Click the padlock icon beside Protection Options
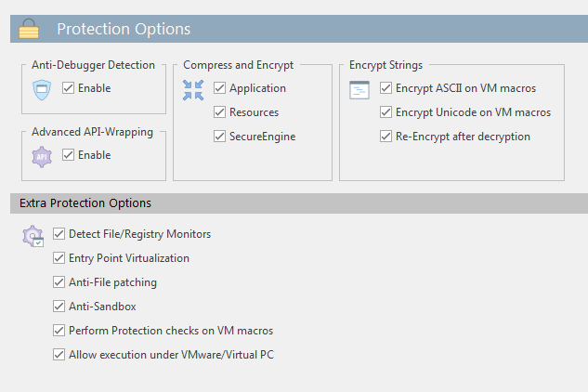The image size is (588, 392). pos(29,29)
